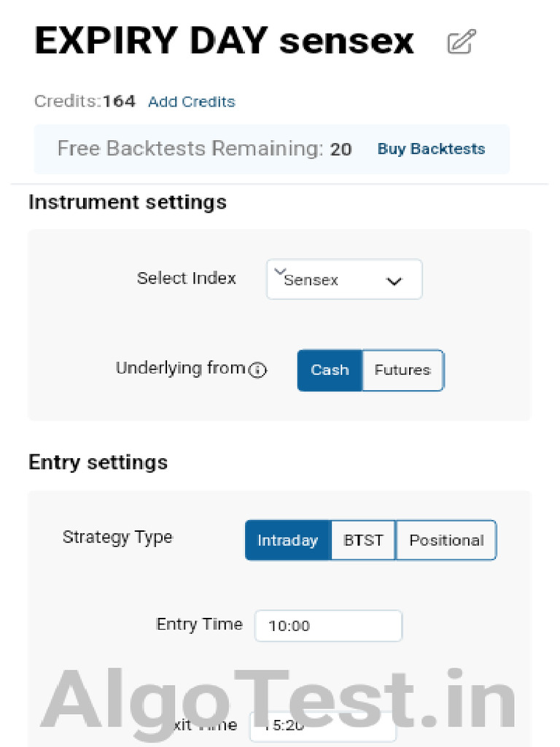Click the Strategy Type label
Screen dimensions: 560x747
pyautogui.click(x=117, y=538)
